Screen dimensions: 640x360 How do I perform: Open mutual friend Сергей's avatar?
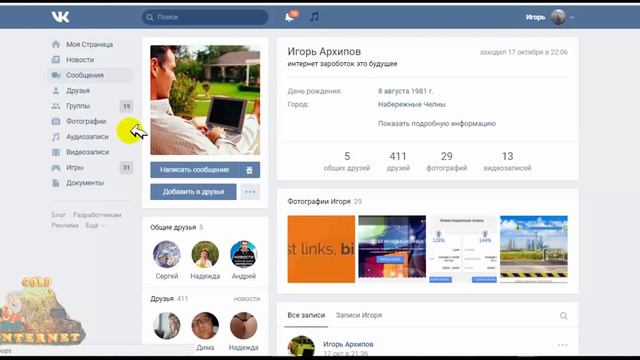167,254
